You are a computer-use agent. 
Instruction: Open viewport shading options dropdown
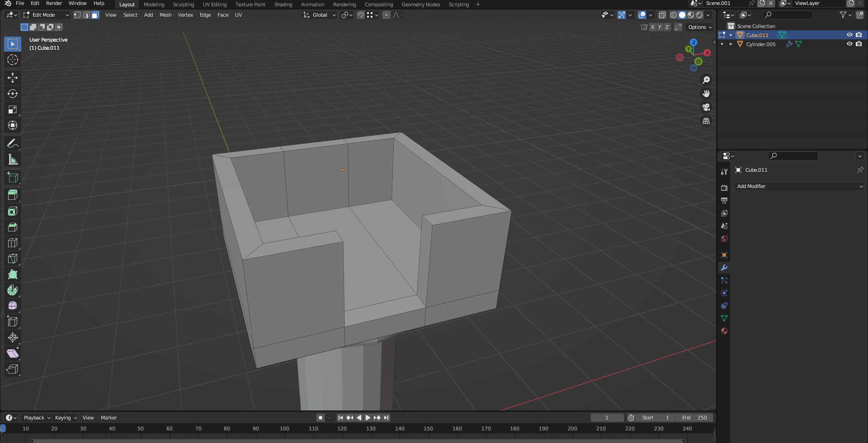click(708, 15)
